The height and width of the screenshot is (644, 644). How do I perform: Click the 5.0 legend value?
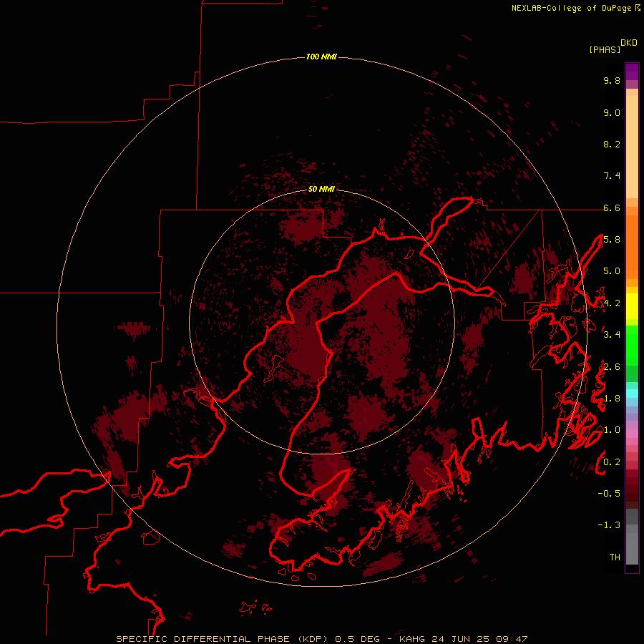tap(612, 271)
